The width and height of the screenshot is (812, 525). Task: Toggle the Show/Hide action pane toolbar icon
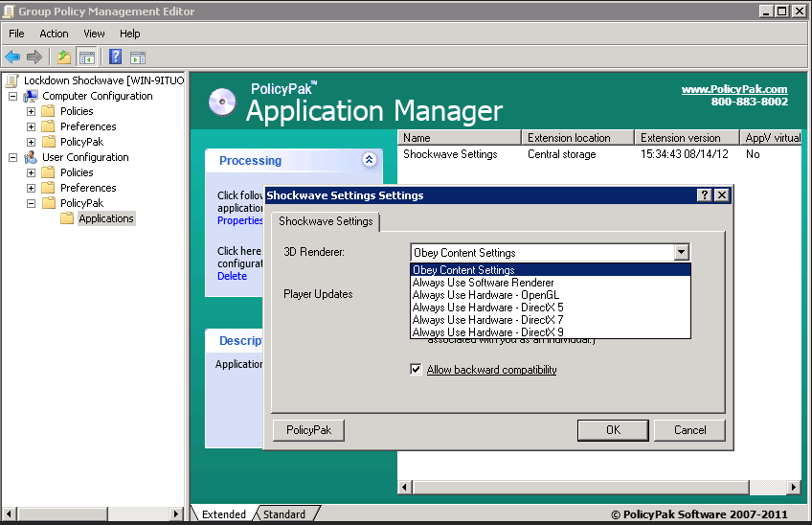point(138,57)
